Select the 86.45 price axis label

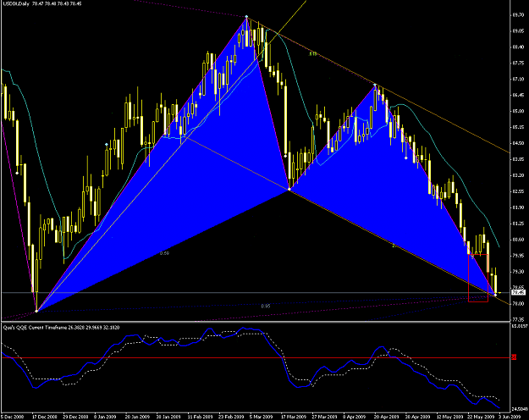tap(518, 95)
